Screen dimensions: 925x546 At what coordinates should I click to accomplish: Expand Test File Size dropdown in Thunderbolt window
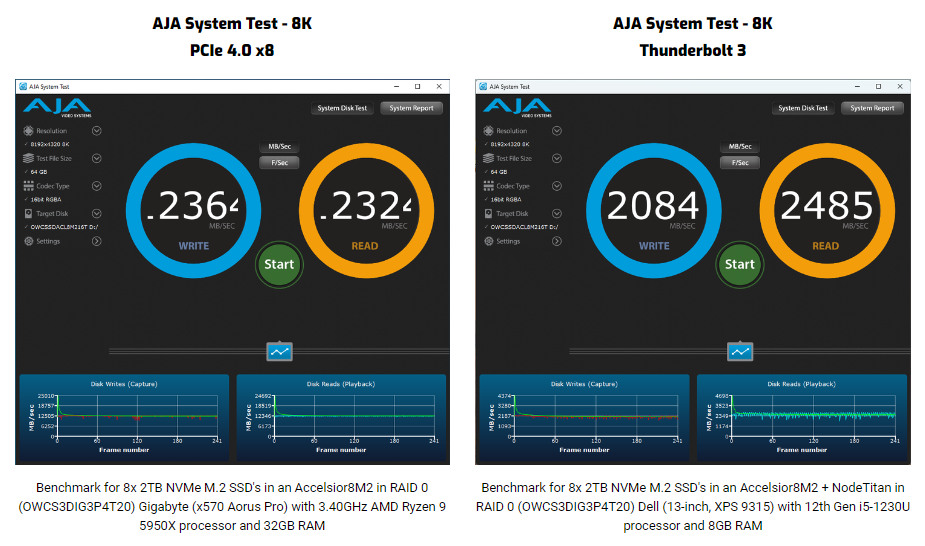click(x=557, y=158)
